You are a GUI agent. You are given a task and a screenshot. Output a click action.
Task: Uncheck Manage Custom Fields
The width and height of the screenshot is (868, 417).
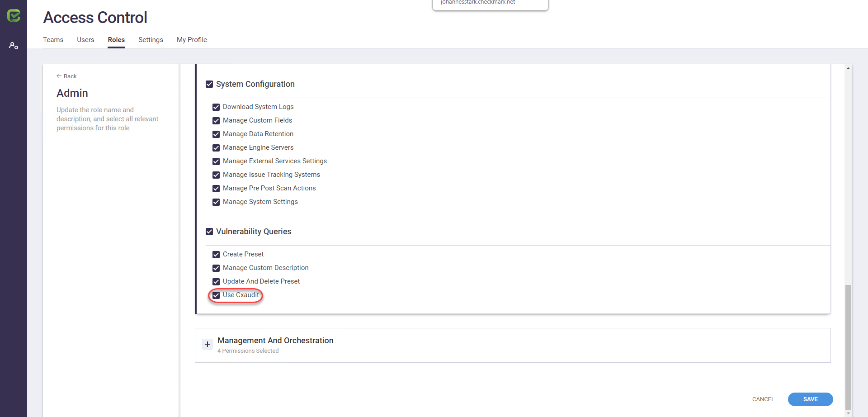[x=216, y=121]
